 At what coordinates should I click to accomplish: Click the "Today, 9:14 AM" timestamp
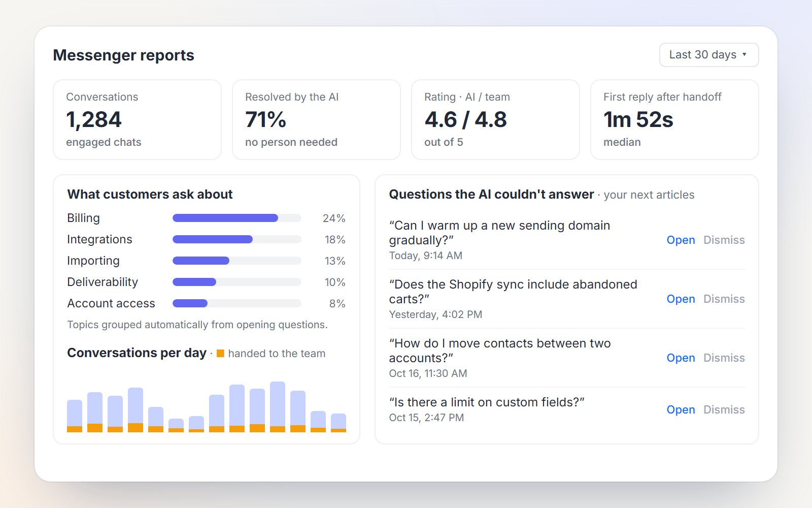click(x=426, y=256)
